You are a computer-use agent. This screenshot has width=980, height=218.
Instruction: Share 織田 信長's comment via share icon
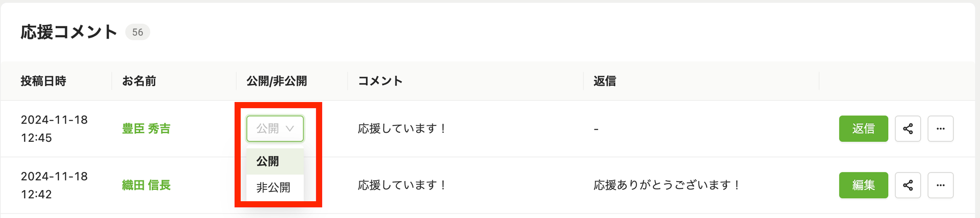click(908, 185)
